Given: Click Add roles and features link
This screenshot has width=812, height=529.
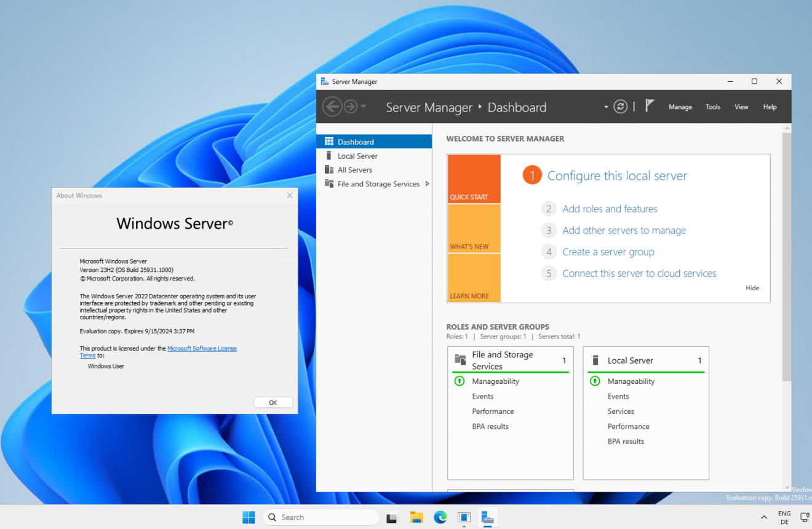Looking at the screenshot, I should [x=610, y=209].
